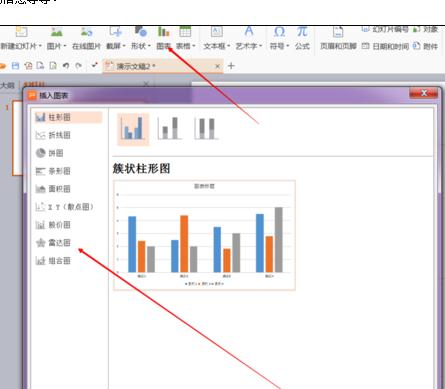This screenshot has height=389, width=445.
Task: Add a new document tab with plus
Action: click(x=231, y=66)
